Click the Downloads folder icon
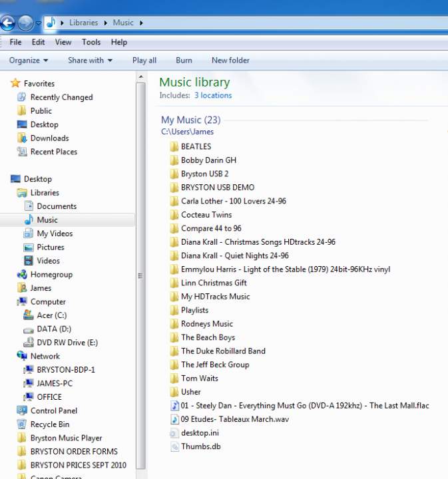Screen dimensions: 448x479 point(22,138)
